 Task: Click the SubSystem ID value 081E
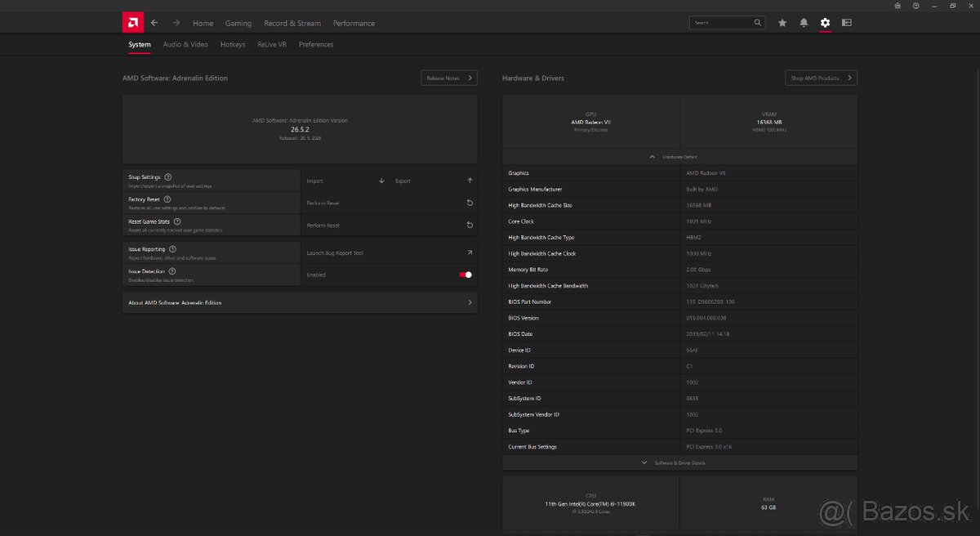693,399
